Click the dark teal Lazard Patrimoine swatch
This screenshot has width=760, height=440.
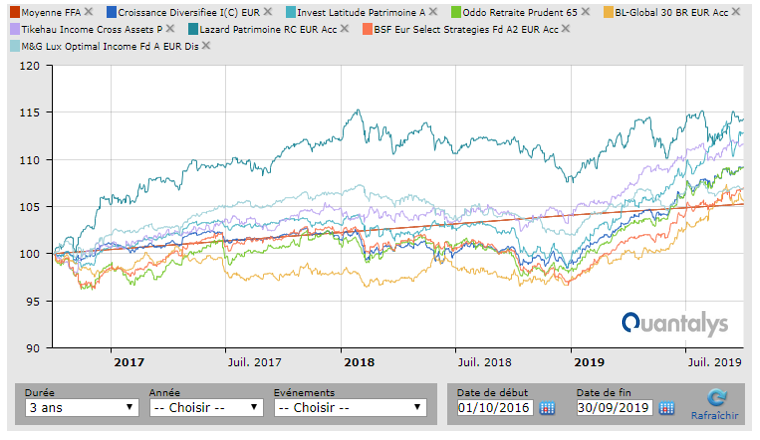(x=193, y=29)
